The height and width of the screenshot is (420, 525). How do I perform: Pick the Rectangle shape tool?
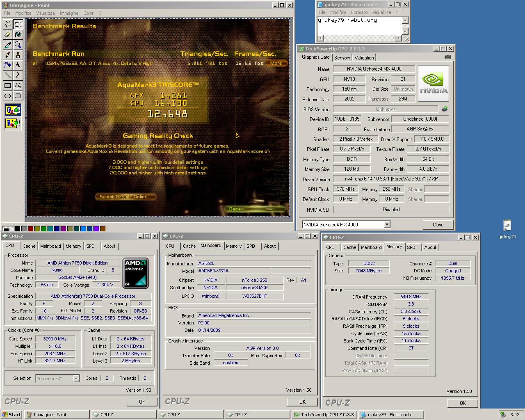(7, 85)
